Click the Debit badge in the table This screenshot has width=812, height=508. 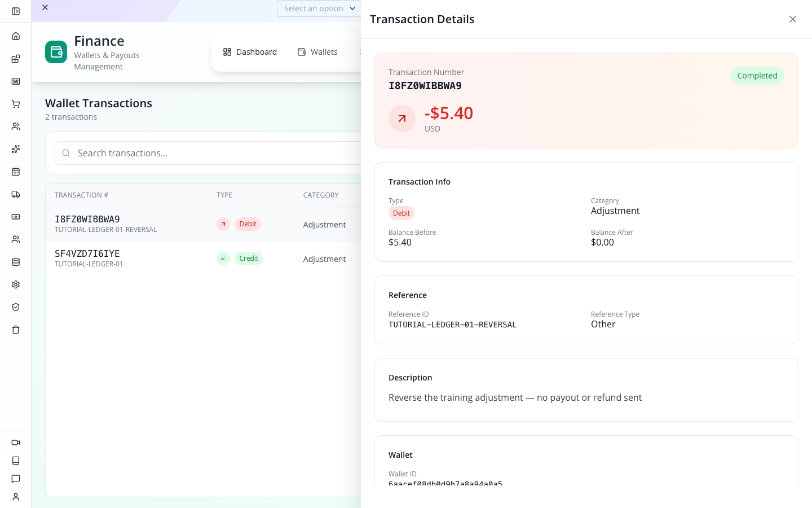coord(248,224)
